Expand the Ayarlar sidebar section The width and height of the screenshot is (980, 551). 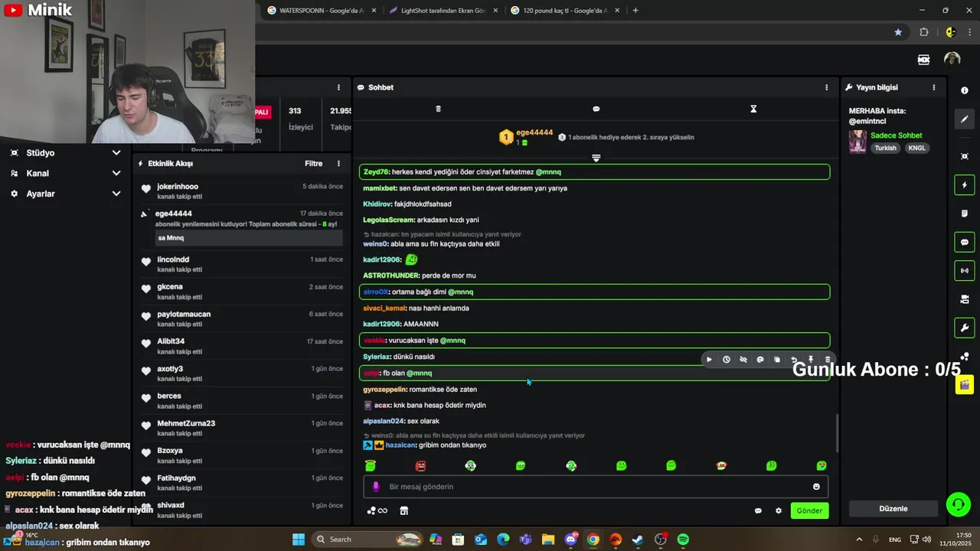point(116,194)
